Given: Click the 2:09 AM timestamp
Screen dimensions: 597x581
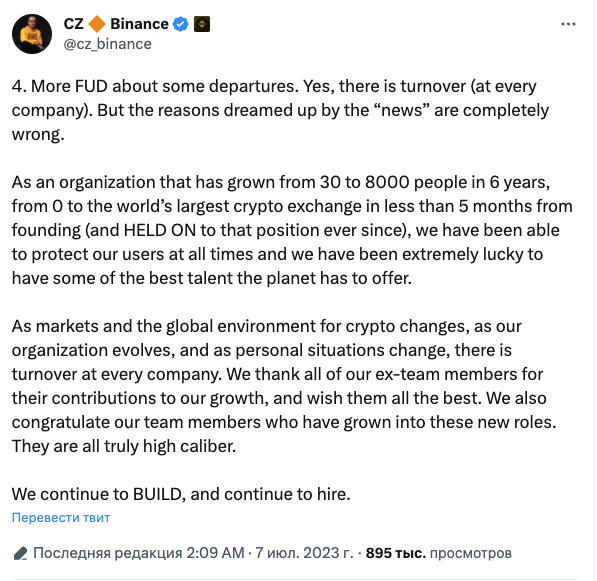Looking at the screenshot, I should (x=215, y=553).
